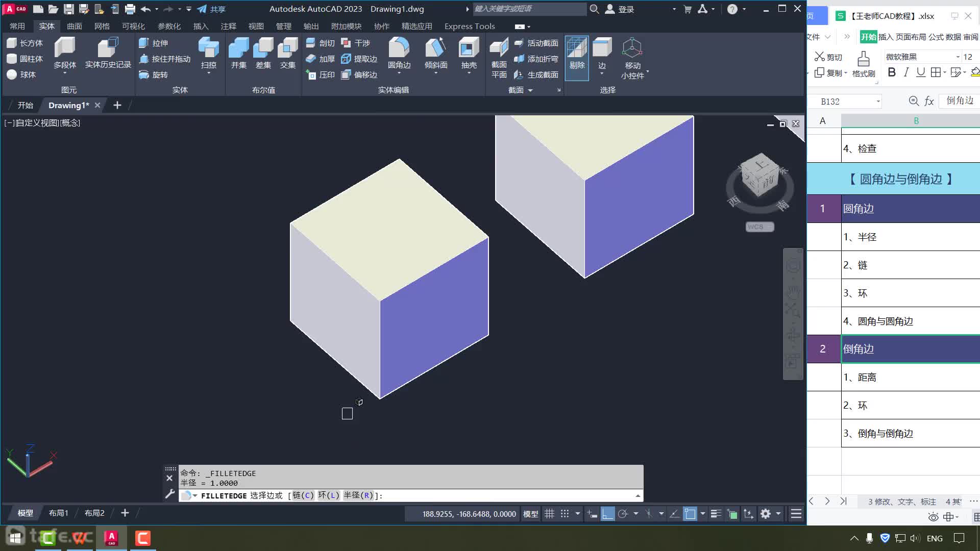Toggle polar tracking in status bar
The width and height of the screenshot is (980, 551).
[x=623, y=514]
